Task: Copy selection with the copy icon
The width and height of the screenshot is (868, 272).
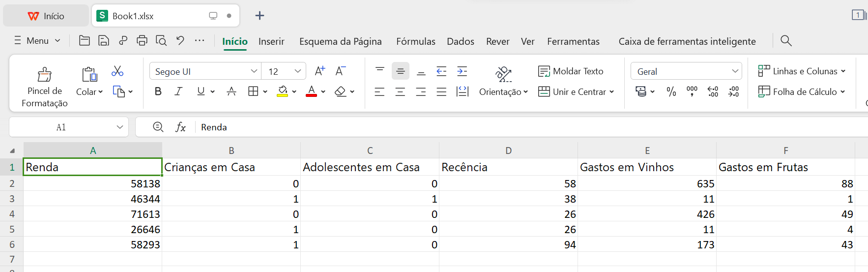Action: 119,91
